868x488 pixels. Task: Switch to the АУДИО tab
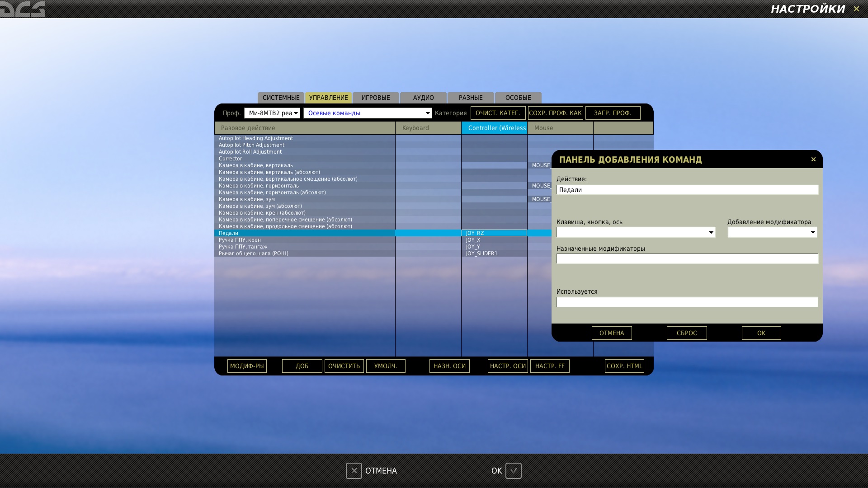coord(423,98)
